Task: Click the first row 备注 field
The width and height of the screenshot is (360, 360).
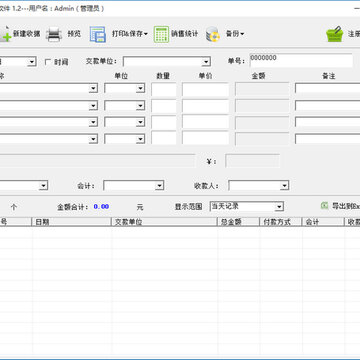Action: pyautogui.click(x=327, y=88)
